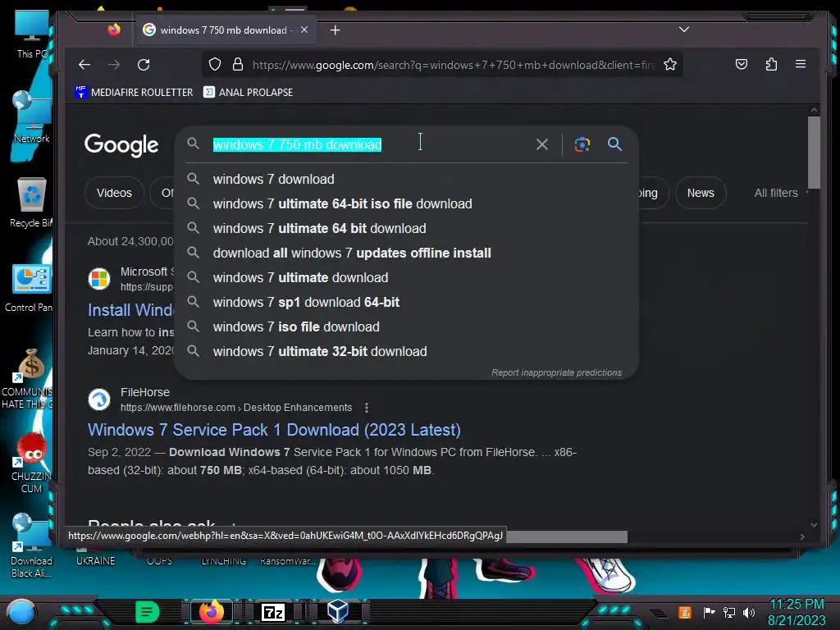Screen dimensions: 840x630
Task: Open a new tab with the plus button
Action: click(335, 30)
